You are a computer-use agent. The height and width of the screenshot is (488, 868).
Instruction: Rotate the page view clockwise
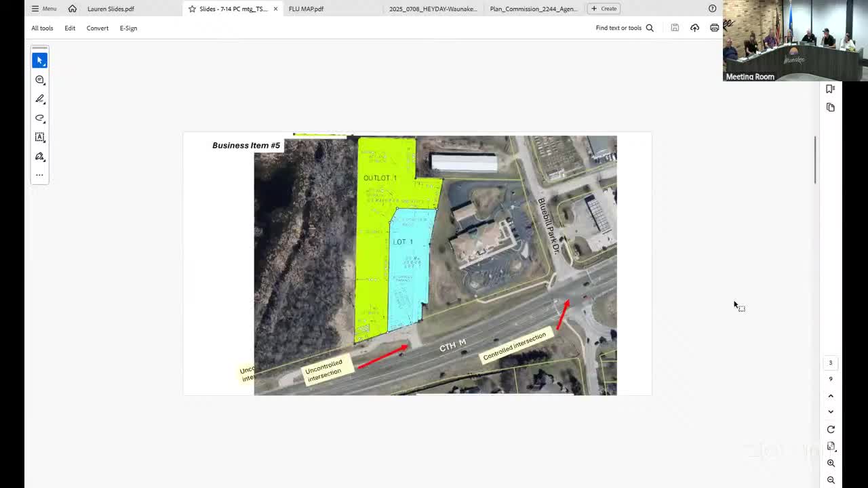(831, 429)
